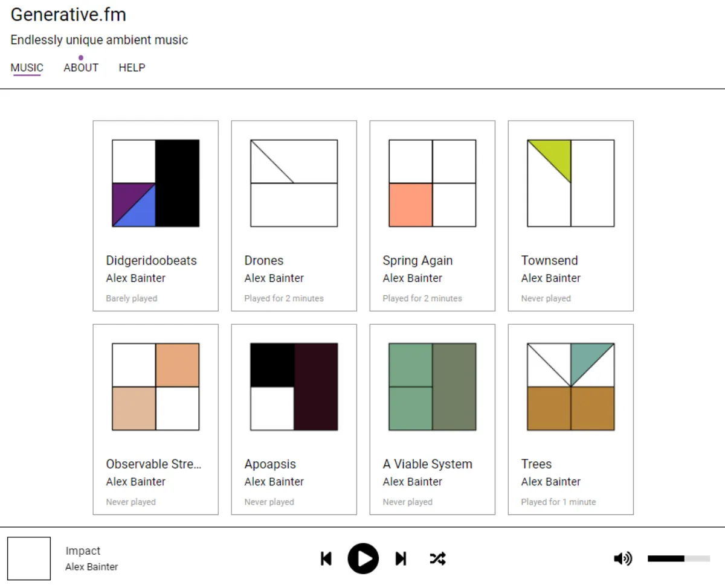Toggle playback of Spring Again
The image size is (725, 588).
[432, 183]
